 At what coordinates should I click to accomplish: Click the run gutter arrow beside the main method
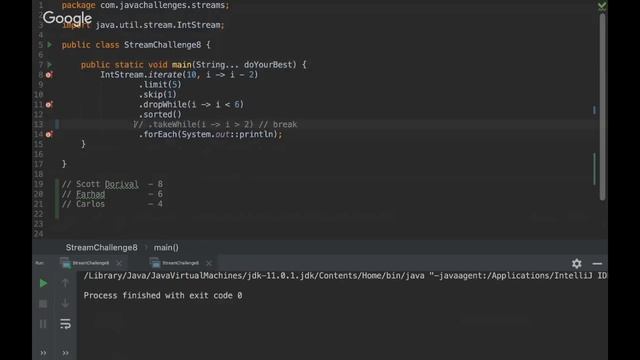pyautogui.click(x=49, y=64)
